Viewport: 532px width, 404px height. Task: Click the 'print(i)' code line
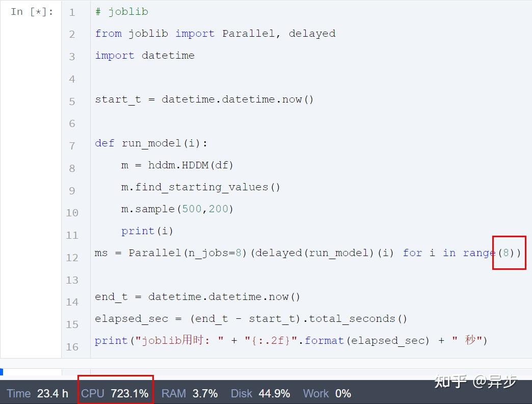point(147,231)
